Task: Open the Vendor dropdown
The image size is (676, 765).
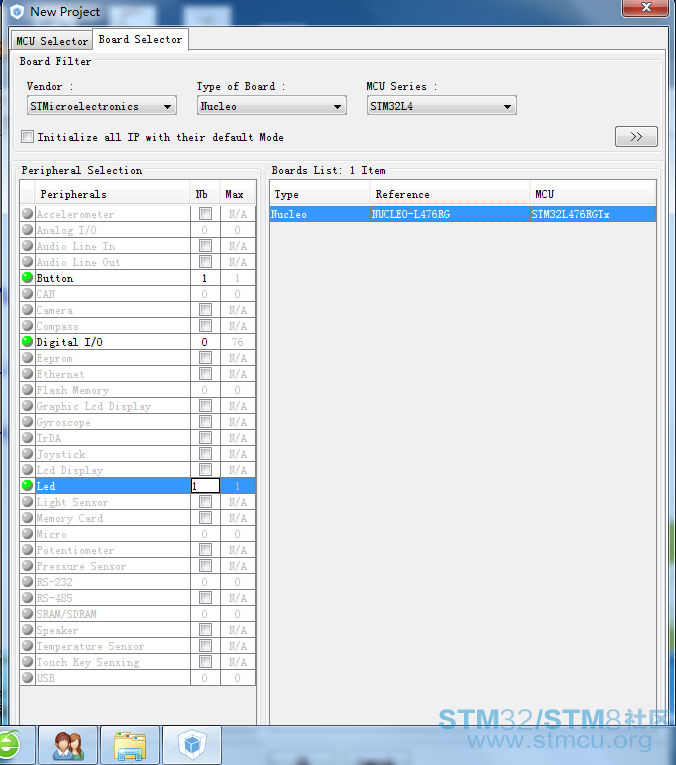Action: pos(101,106)
